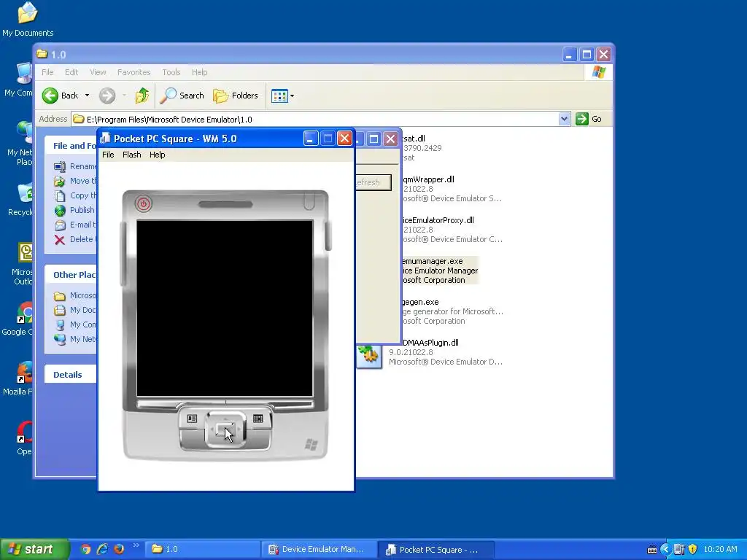
Task: Click the red power button on the Pocket PC
Action: click(143, 204)
